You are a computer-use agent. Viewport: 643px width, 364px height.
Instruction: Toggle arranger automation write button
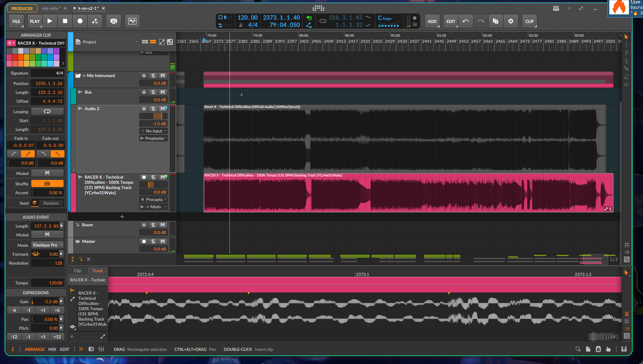pos(95,21)
